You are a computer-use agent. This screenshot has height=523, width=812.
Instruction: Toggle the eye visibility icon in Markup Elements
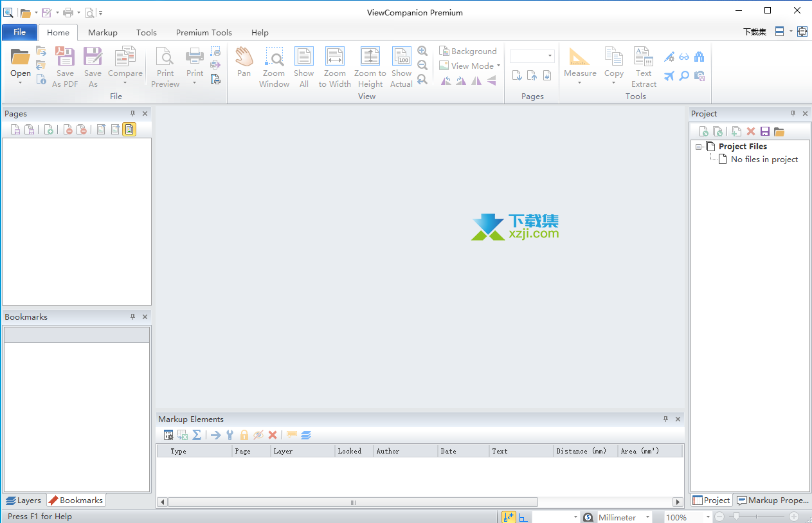258,435
